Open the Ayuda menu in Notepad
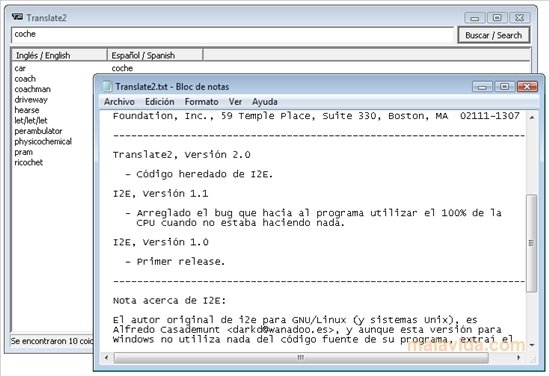This screenshot has height=376, width=549. pyautogui.click(x=265, y=102)
